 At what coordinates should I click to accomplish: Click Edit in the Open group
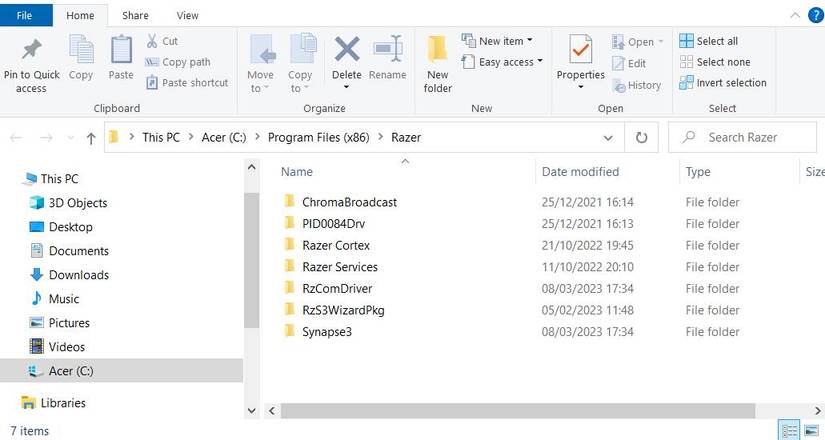pyautogui.click(x=629, y=64)
